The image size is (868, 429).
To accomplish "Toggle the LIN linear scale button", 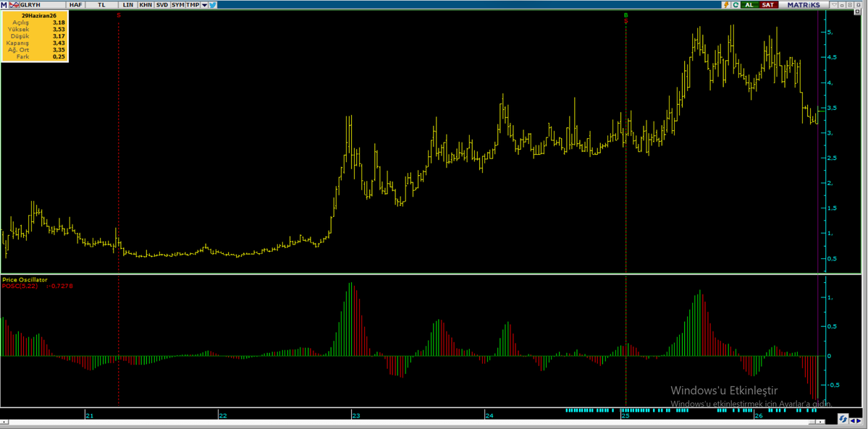I will (x=128, y=4).
